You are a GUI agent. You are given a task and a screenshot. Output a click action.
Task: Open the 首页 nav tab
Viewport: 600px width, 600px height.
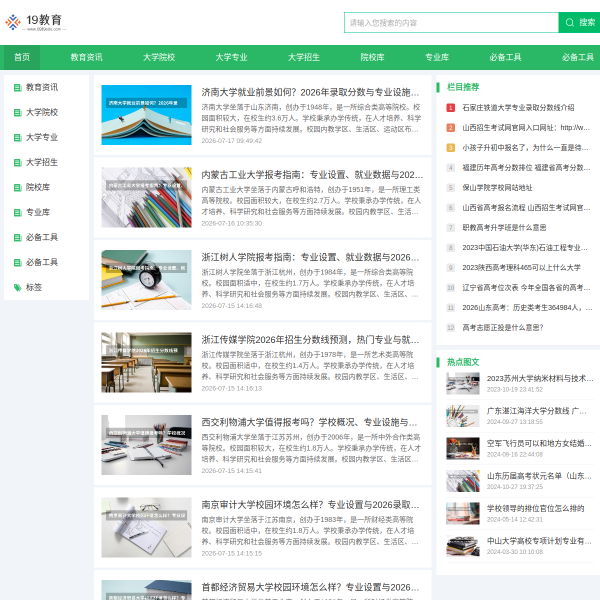(x=22, y=57)
